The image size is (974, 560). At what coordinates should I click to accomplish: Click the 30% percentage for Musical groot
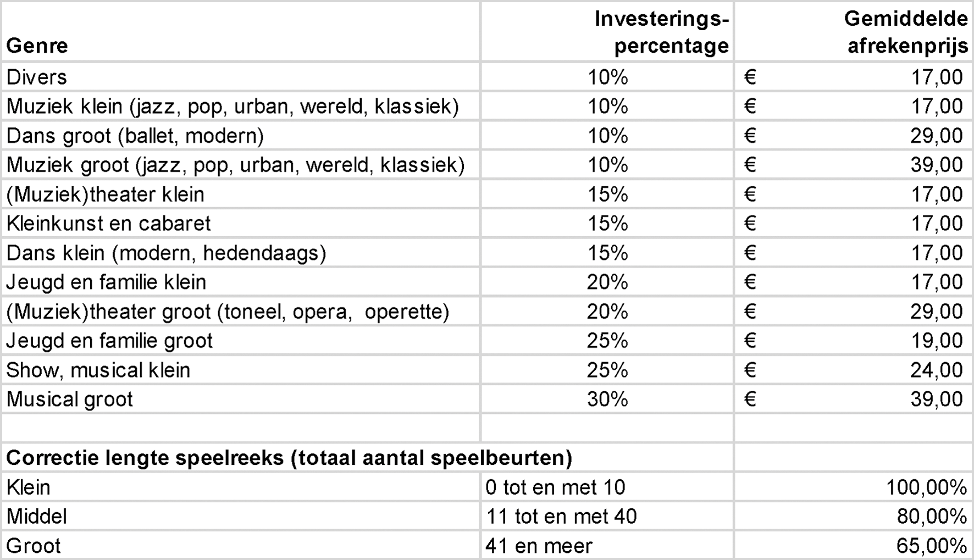coord(607,399)
